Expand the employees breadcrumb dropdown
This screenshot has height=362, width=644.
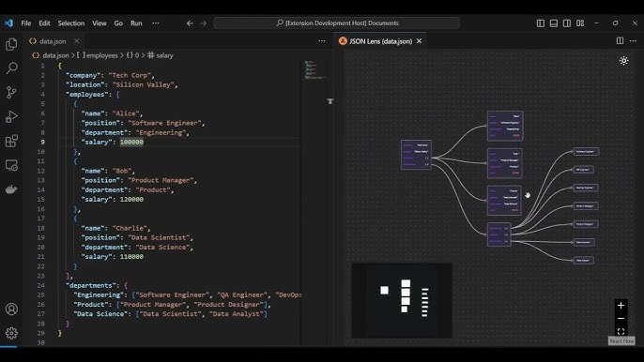[x=98, y=55]
